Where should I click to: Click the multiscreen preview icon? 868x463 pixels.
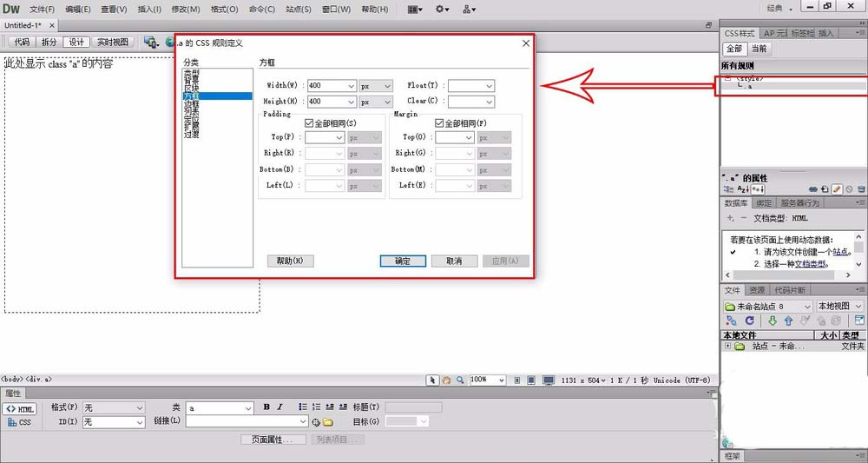tap(150, 42)
